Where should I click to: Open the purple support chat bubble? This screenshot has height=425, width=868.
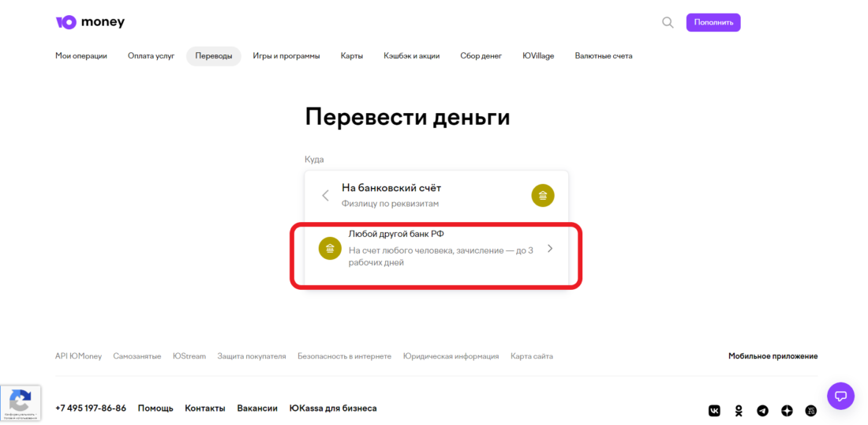[840, 396]
